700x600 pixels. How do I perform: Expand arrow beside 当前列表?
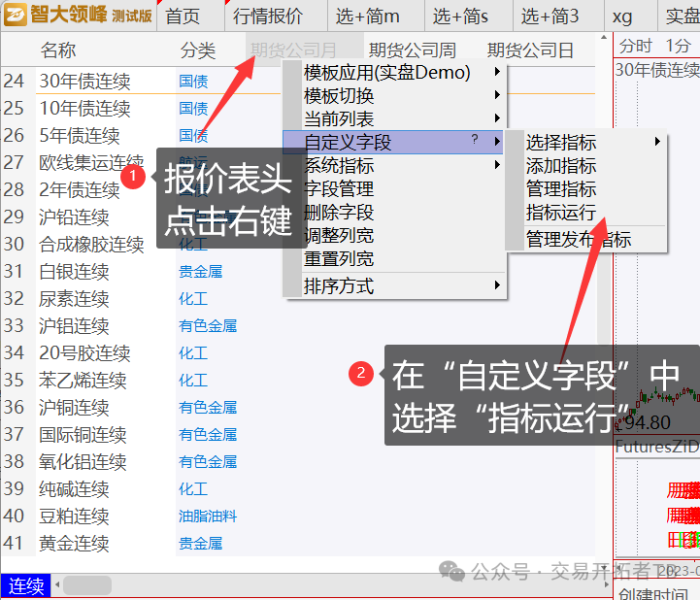tap(497, 117)
